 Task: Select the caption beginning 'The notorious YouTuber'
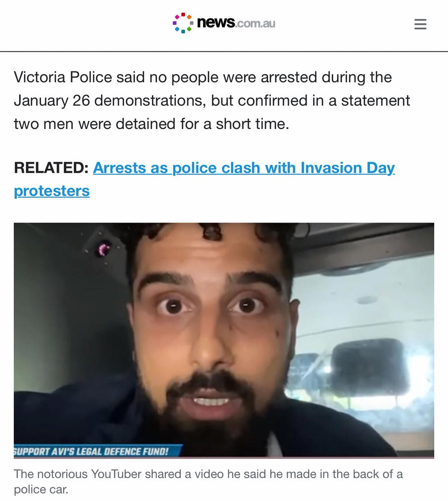pyautogui.click(x=208, y=481)
